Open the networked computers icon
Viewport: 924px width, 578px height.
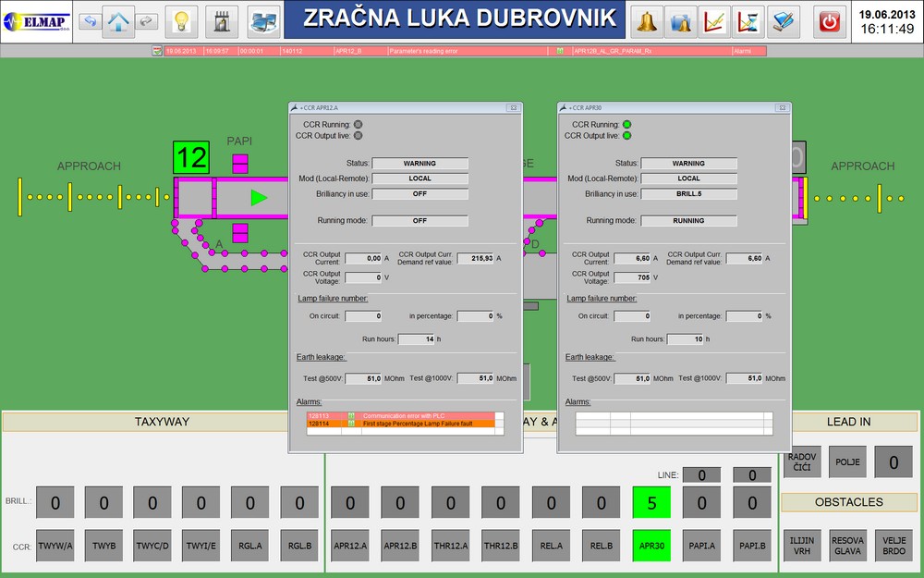coord(263,20)
